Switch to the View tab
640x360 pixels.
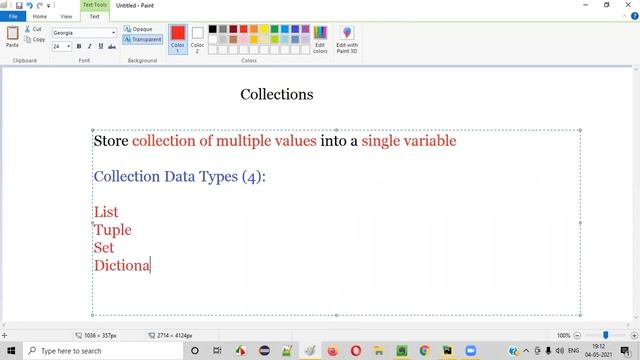[x=66, y=16]
